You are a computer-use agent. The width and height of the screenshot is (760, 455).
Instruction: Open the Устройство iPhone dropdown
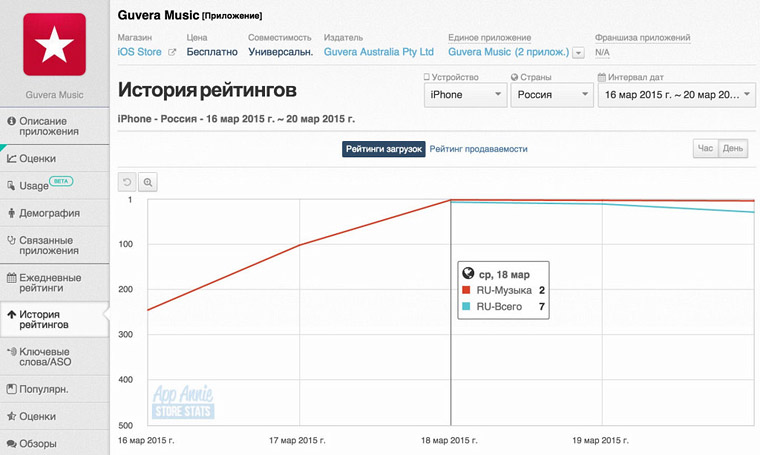point(463,95)
